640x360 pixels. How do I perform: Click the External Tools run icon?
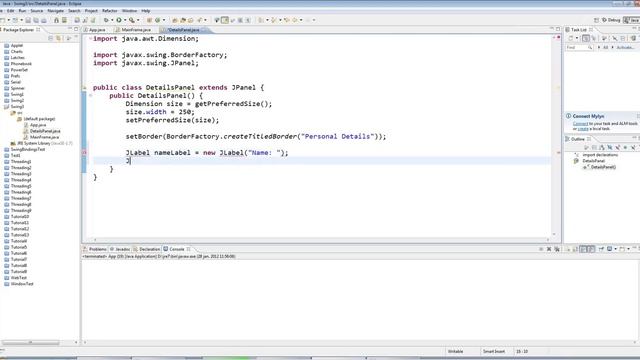click(132, 20)
